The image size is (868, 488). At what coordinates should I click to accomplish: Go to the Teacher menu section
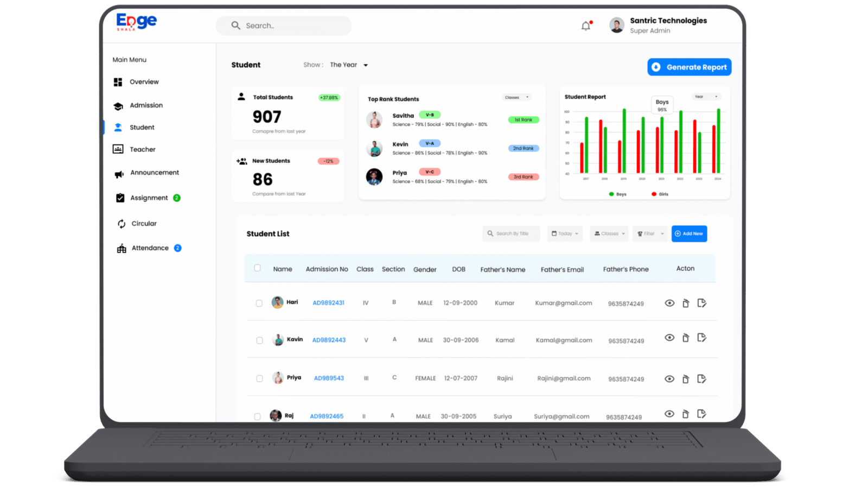pos(142,149)
